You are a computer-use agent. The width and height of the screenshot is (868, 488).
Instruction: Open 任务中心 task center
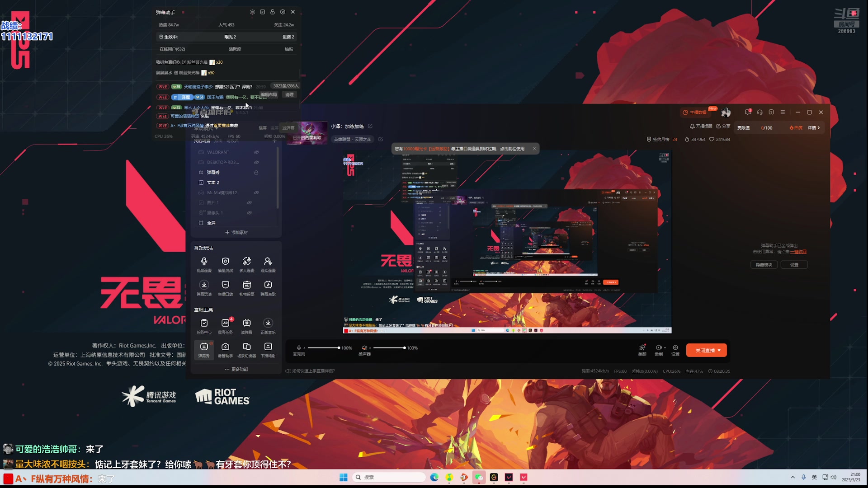(x=204, y=326)
